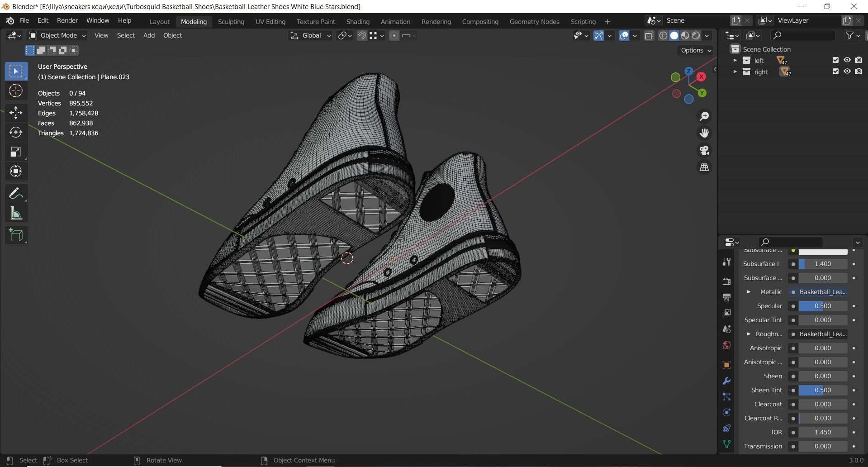This screenshot has width=868, height=467.
Task: Disable rendering for the 'left' collection
Action: tap(859, 60)
